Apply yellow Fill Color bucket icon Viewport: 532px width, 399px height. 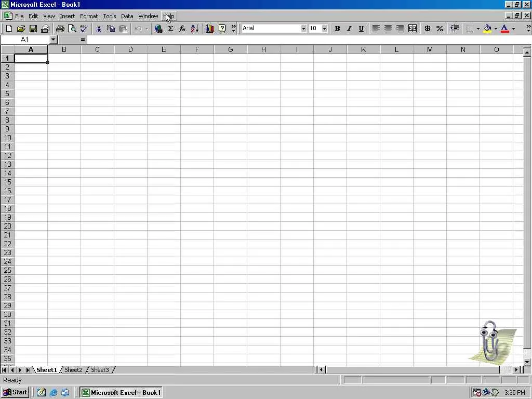(x=487, y=29)
